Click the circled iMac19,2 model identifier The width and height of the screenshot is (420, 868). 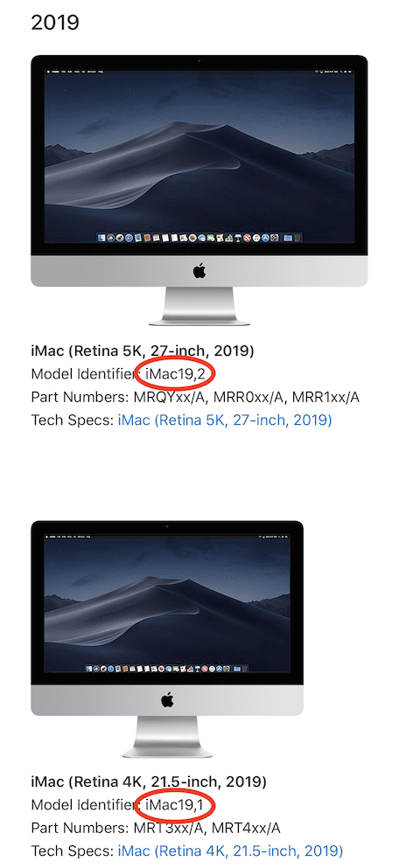[x=175, y=374]
